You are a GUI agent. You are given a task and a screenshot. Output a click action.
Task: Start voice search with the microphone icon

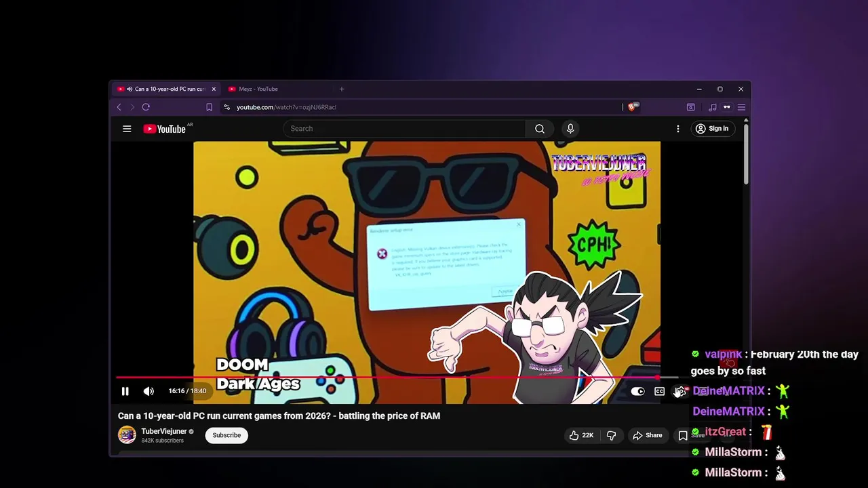[570, 129]
